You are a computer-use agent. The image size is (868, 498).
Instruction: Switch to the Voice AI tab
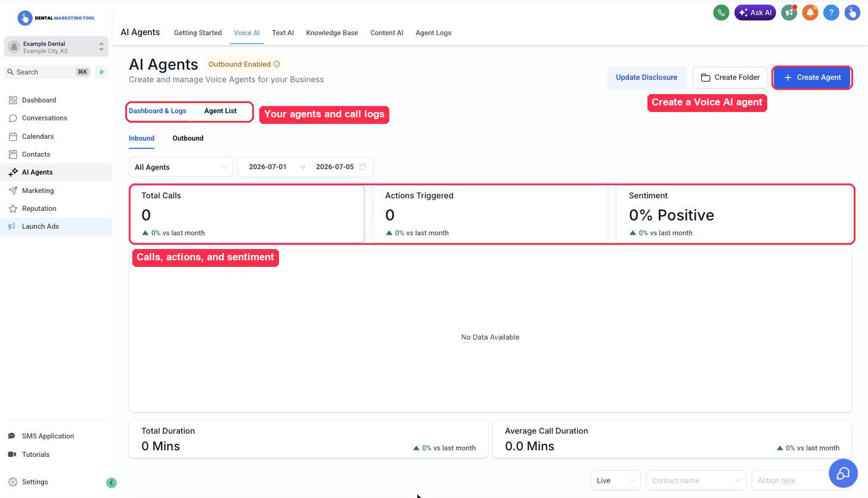coord(247,33)
